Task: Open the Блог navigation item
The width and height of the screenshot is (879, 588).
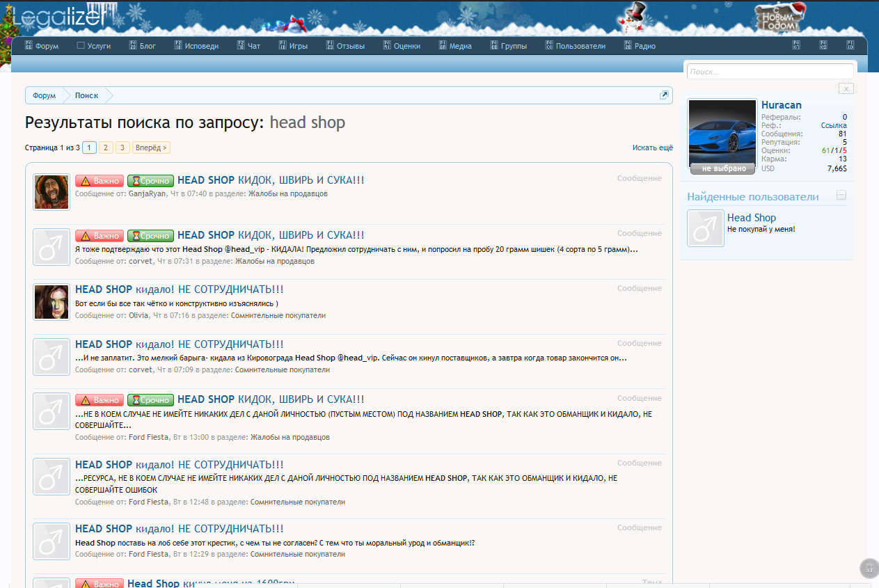Action: (x=142, y=46)
